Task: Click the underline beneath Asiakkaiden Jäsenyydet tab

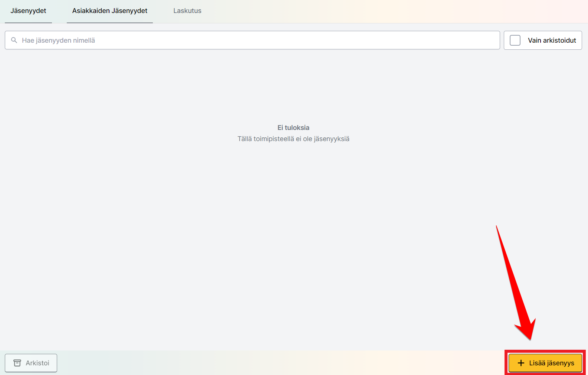Action: [110, 23]
